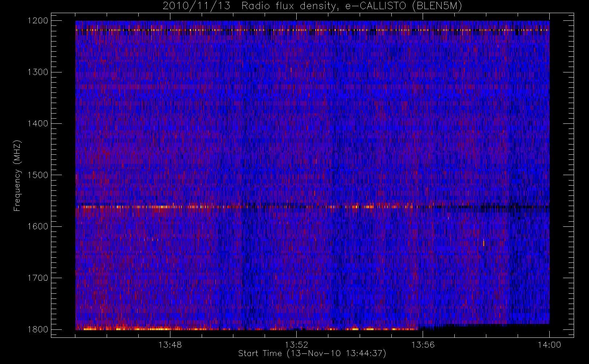Click the 'Start Time (13-Nov-10 13:44:37)' label
Screen dimensions: 589x364
point(312,353)
